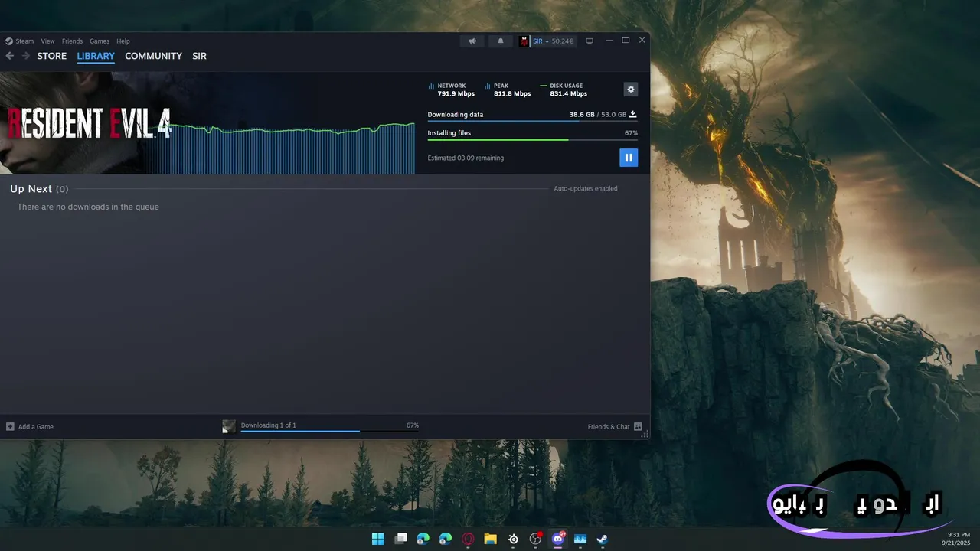This screenshot has height=551, width=980.
Task: Click the 50,24€ wallet balance
Action: coord(562,41)
